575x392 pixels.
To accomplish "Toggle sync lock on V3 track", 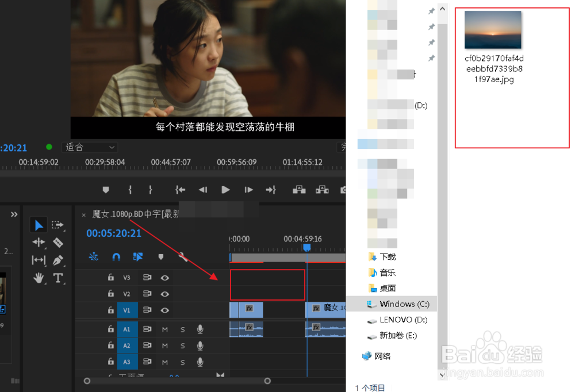I will pos(147,277).
